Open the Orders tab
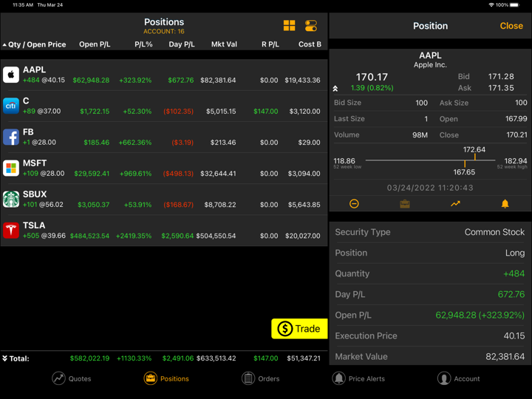This screenshot has width=532, height=399. (261, 378)
